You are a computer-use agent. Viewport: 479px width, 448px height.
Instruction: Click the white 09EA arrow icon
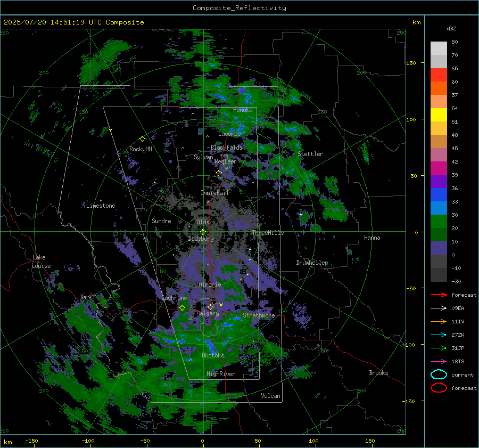(x=439, y=308)
